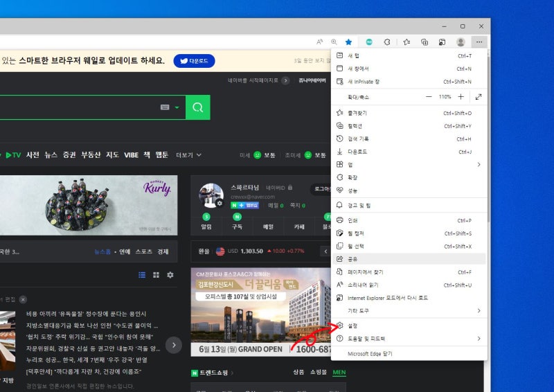Click the gear on the profile picture
Image resolution: width=554 pixels, height=392 pixels.
click(x=220, y=203)
